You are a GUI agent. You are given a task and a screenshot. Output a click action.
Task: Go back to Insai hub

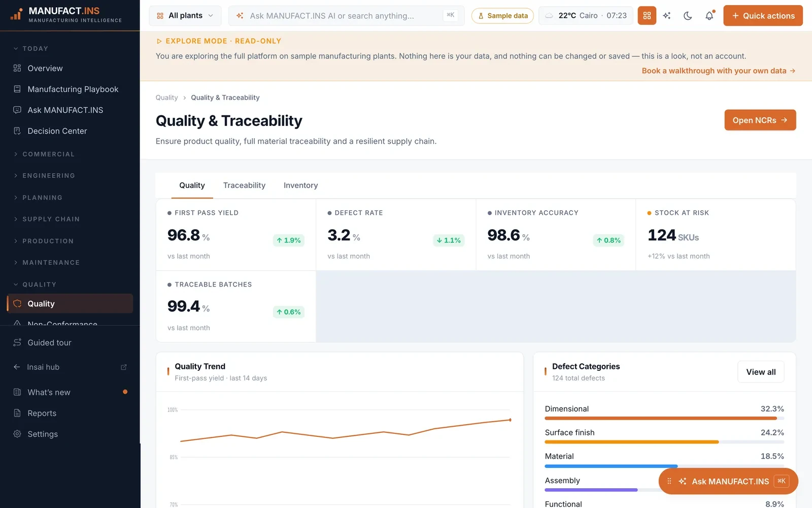70,367
